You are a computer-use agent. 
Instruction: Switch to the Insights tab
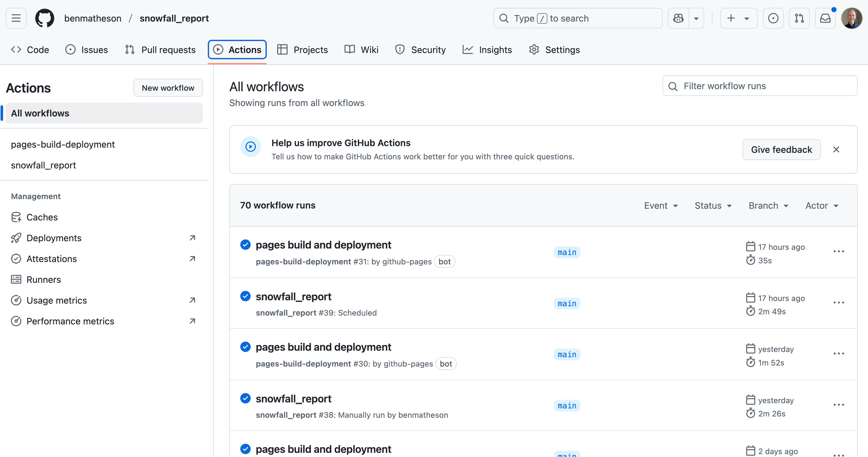coord(487,50)
